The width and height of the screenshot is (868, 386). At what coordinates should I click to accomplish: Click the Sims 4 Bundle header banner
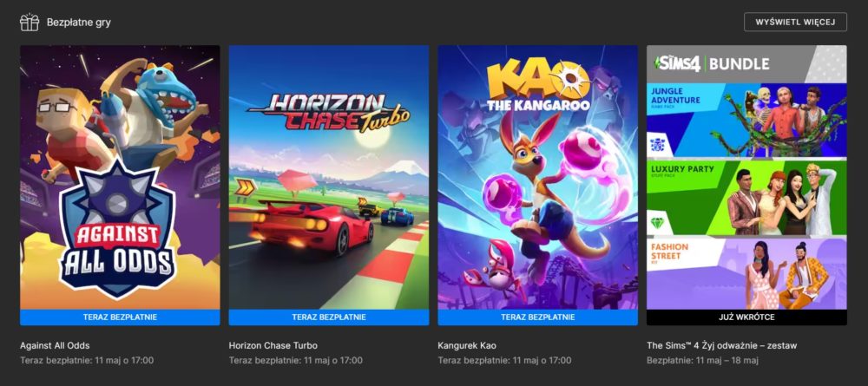pos(746,63)
